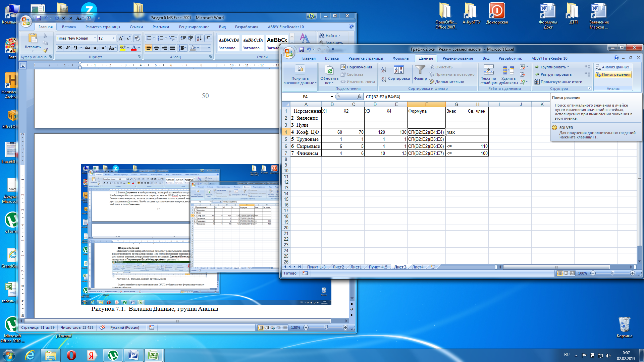The width and height of the screenshot is (644, 362).
Task: Expand the Разгруппировать dropdown arrow
Action: pos(574,74)
